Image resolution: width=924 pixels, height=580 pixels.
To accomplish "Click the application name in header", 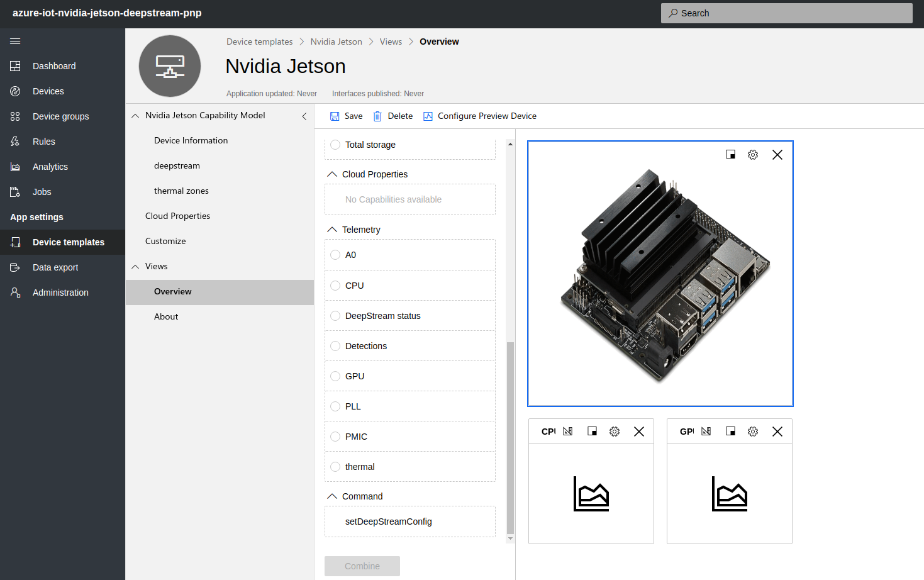I will pyautogui.click(x=107, y=13).
